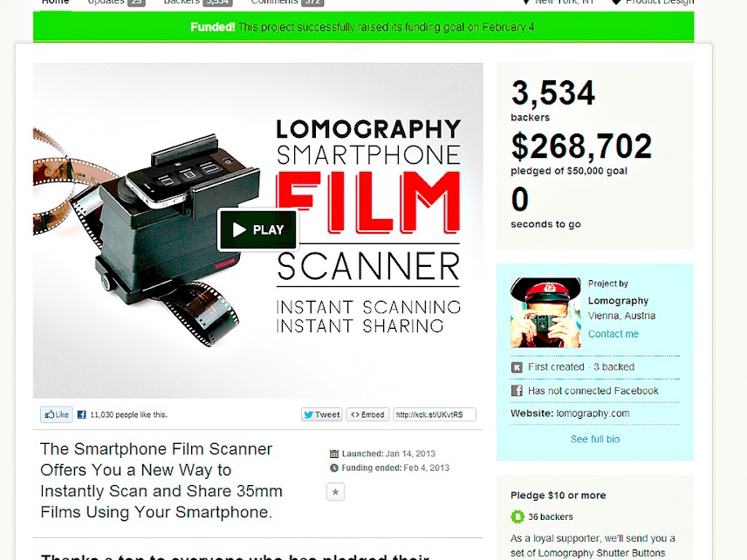Click the launched calendar icon
The height and width of the screenshot is (560, 747).
coord(334,454)
